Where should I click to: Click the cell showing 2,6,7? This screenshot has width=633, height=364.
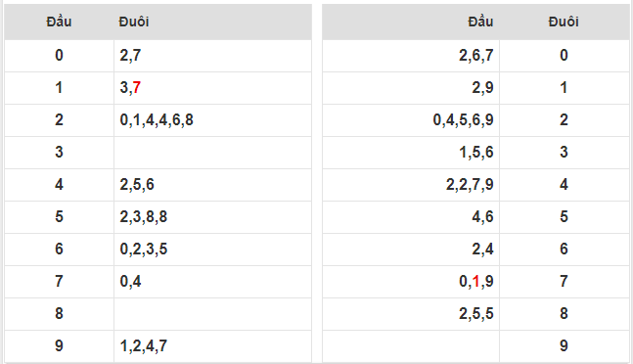click(x=411, y=56)
